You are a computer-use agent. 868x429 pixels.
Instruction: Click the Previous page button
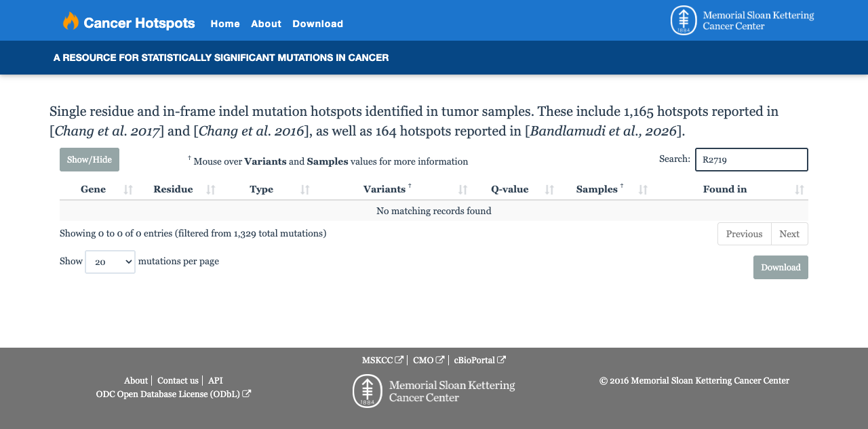[745, 234]
